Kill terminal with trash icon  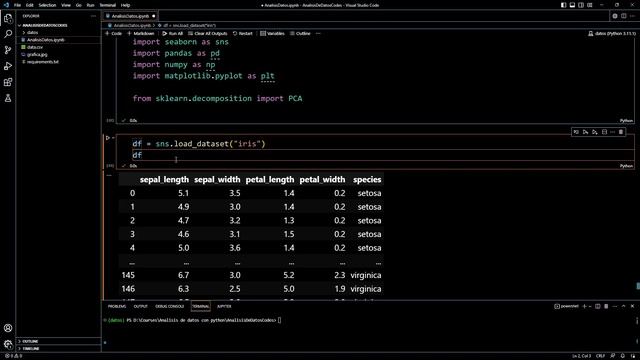coord(606,306)
